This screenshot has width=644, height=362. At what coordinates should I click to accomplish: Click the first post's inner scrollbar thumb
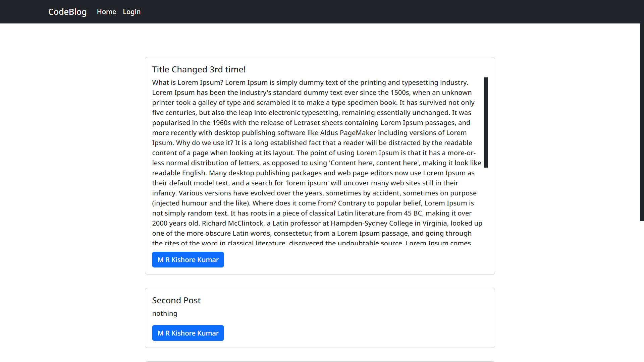(486, 122)
